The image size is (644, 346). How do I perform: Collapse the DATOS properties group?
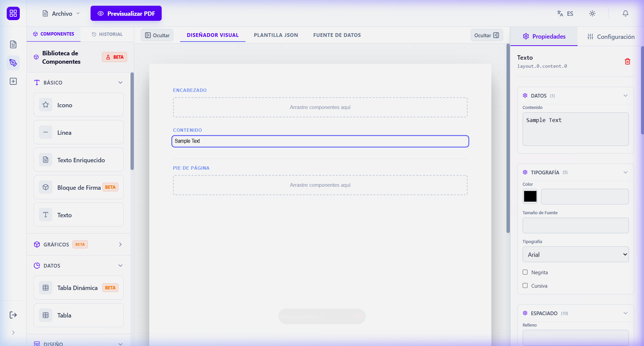click(626, 96)
